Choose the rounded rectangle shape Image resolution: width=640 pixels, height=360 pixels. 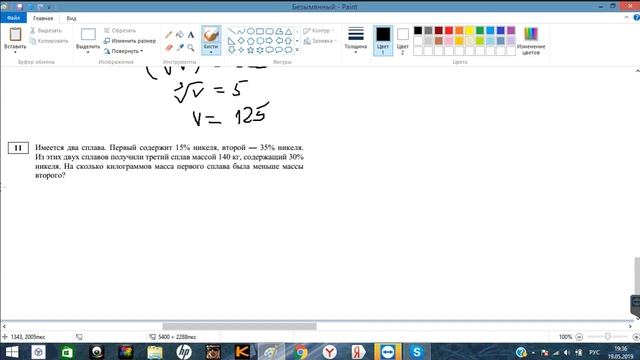[269, 31]
